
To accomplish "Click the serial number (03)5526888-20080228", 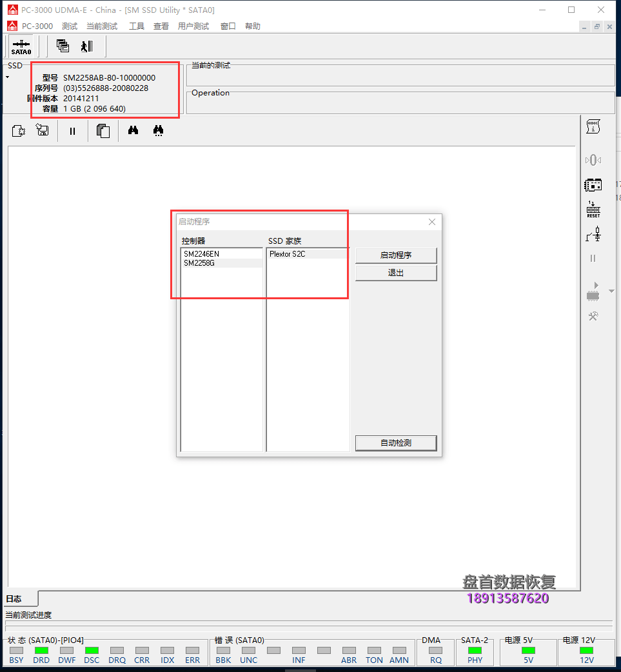I will [x=106, y=88].
